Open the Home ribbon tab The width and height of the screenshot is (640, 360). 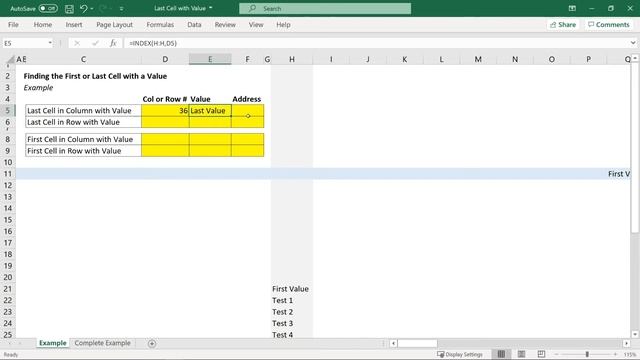tap(43, 24)
